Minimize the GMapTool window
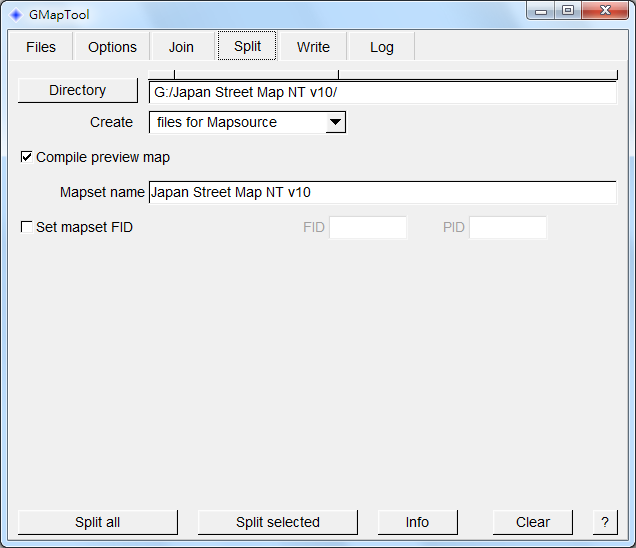The width and height of the screenshot is (636, 548). coord(540,11)
